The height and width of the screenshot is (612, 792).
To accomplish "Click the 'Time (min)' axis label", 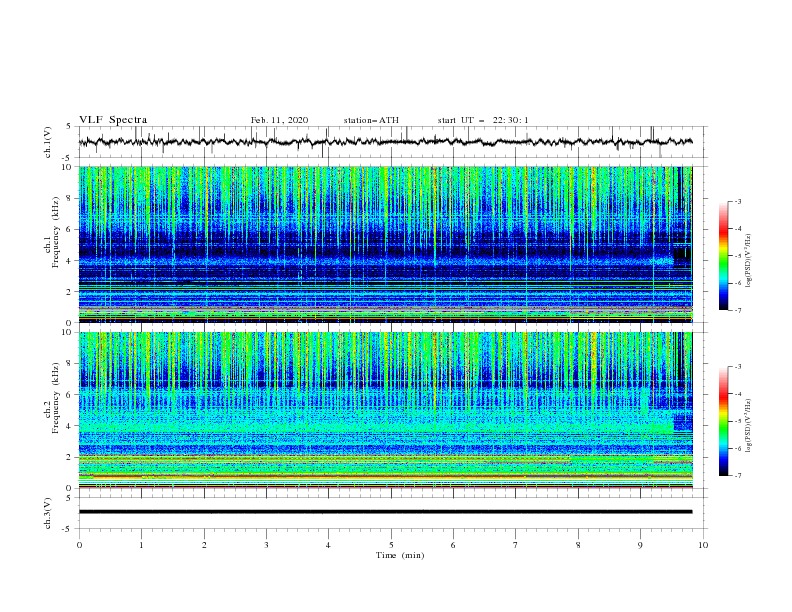I will 400,555.
